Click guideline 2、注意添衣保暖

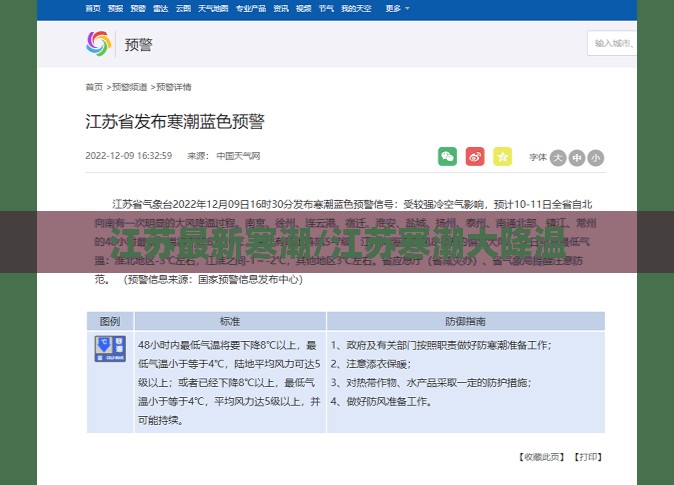click(371, 364)
